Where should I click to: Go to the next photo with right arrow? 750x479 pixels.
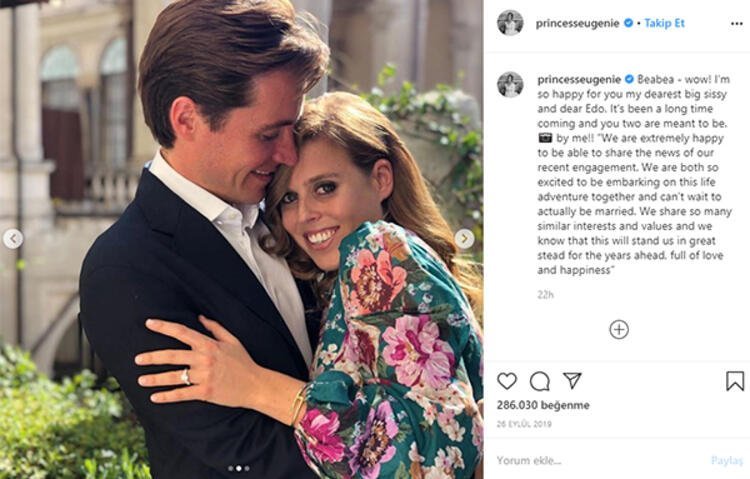click(x=465, y=238)
